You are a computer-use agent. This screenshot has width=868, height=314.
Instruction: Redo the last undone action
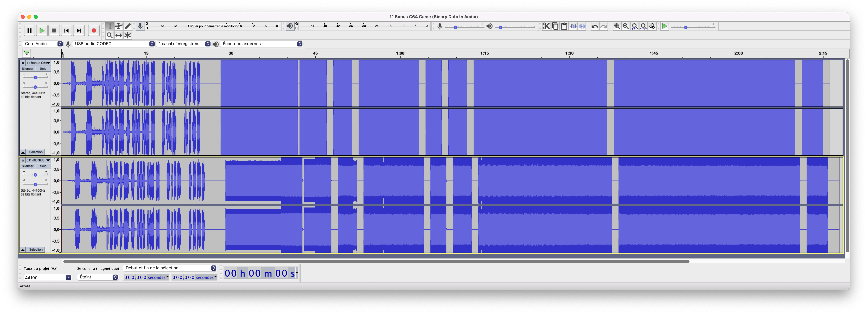click(x=604, y=26)
